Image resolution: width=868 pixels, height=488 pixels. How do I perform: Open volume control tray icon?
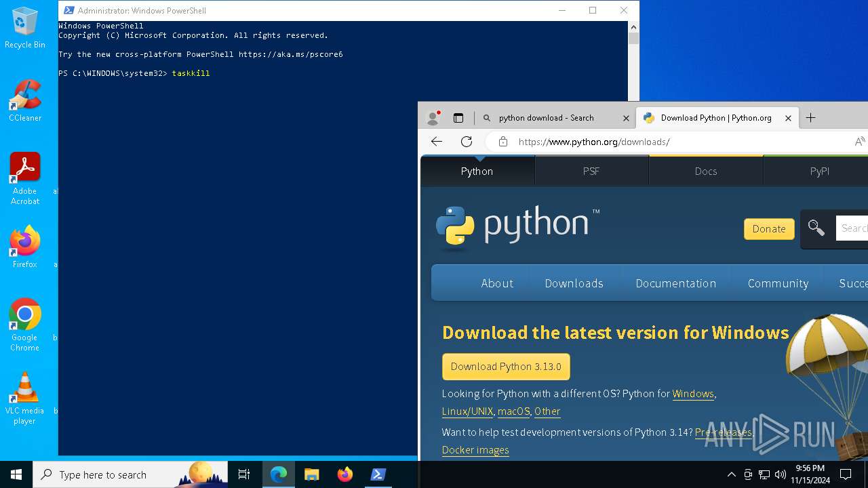(x=781, y=474)
